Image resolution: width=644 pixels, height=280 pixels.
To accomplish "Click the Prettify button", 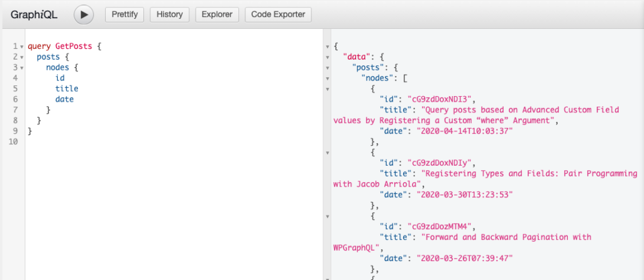I will (x=125, y=14).
